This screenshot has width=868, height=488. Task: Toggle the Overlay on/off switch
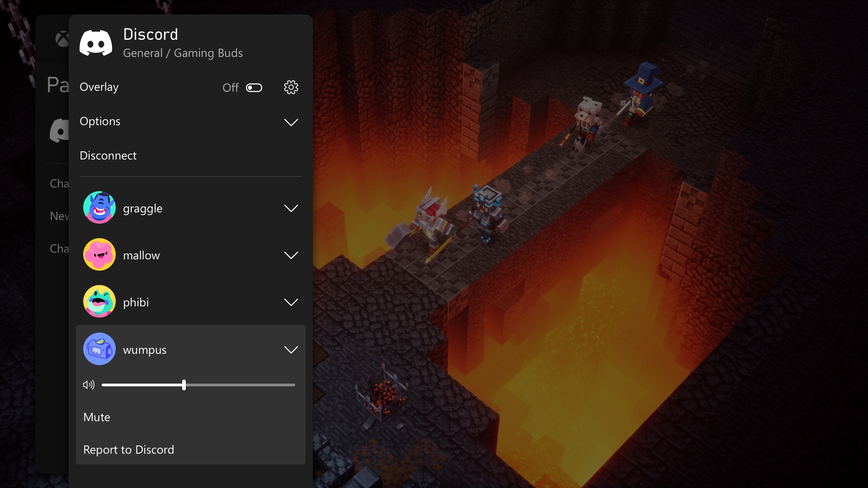(x=253, y=87)
